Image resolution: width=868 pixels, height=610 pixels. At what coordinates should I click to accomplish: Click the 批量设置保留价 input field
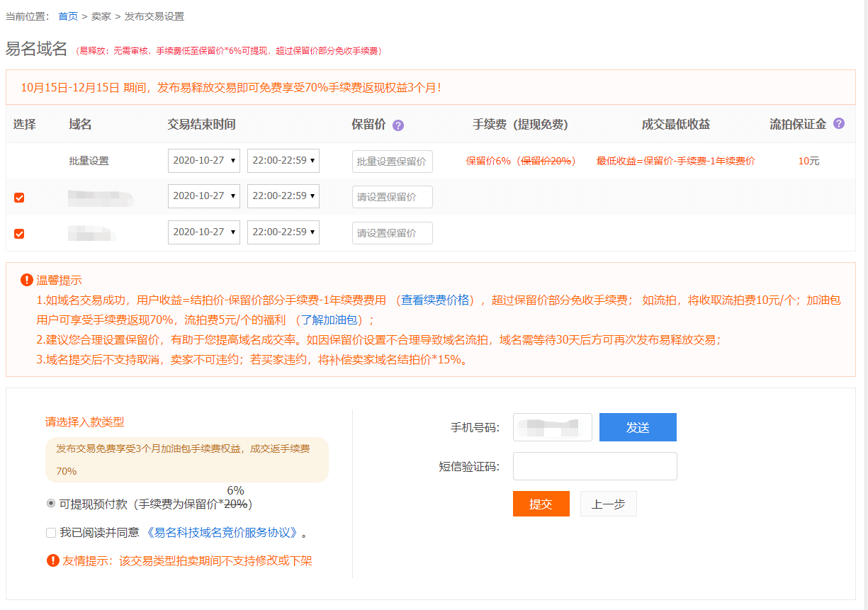point(392,161)
